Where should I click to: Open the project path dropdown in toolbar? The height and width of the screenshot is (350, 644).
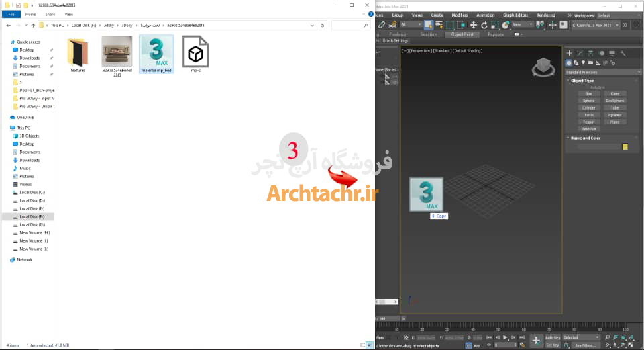coord(596,25)
